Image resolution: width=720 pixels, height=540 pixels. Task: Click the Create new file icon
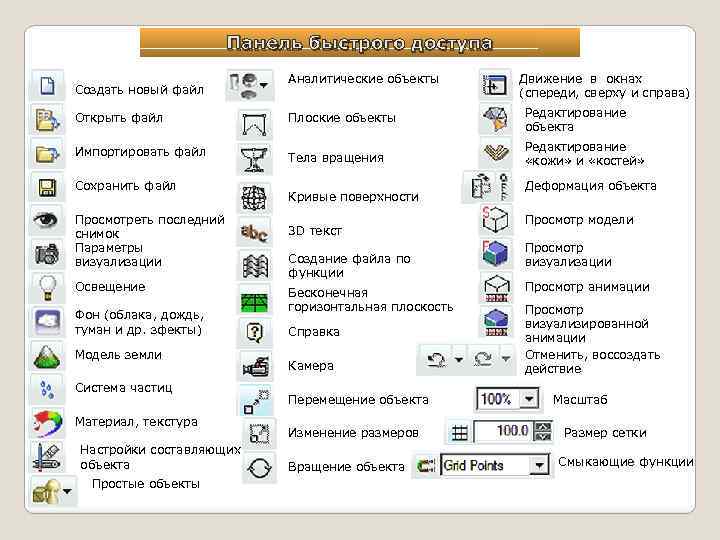(47, 85)
